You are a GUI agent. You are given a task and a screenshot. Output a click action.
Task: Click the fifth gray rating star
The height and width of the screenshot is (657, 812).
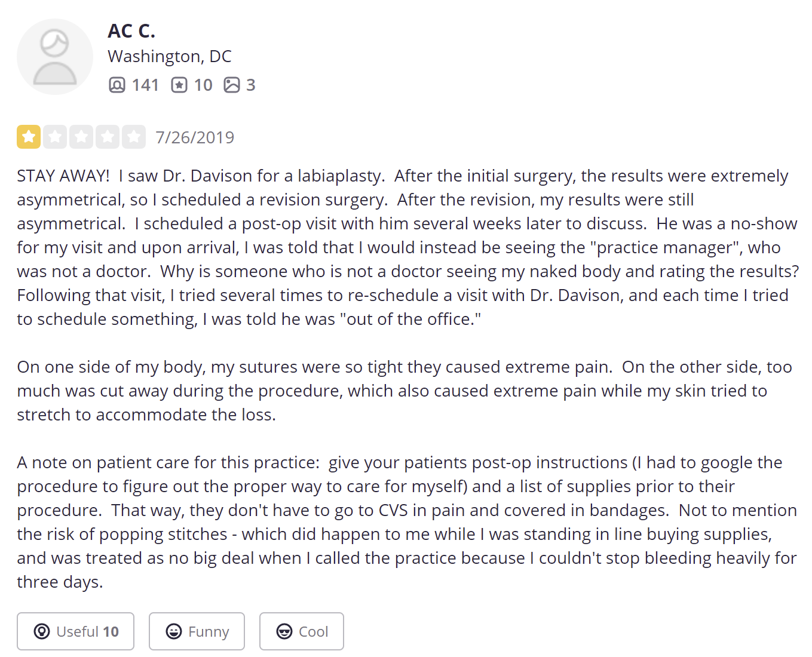tap(134, 137)
